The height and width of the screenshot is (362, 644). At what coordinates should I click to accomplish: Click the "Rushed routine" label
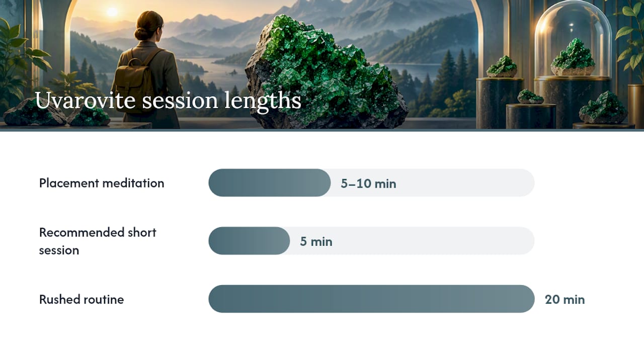(x=82, y=299)
